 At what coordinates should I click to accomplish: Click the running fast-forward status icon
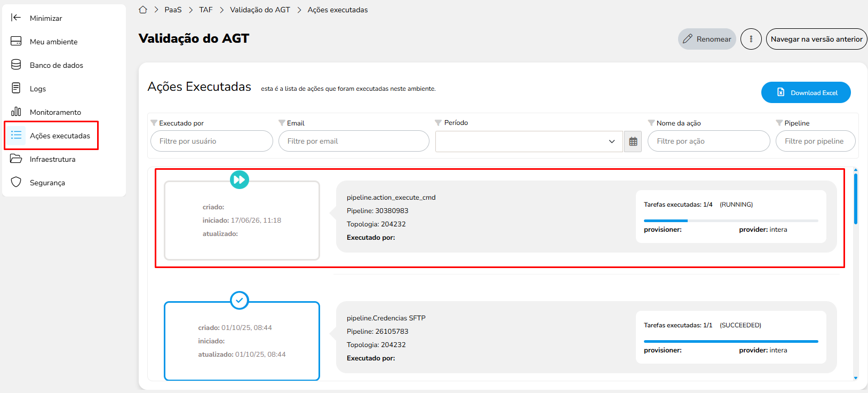tap(240, 179)
